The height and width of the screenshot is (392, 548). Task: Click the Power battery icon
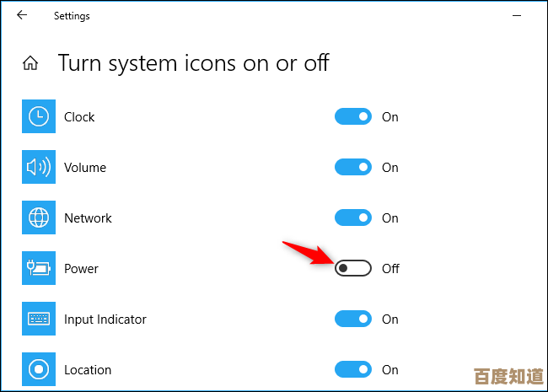click(38, 269)
